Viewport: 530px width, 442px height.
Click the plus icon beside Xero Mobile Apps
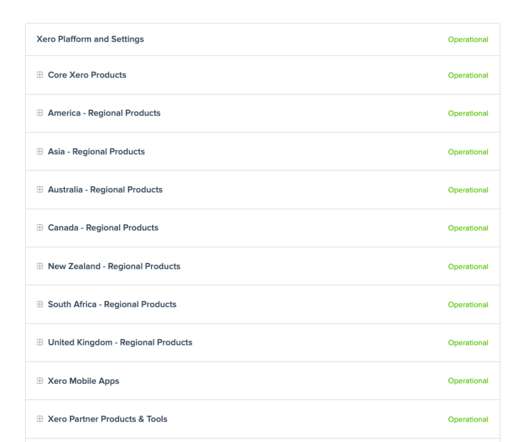(40, 381)
